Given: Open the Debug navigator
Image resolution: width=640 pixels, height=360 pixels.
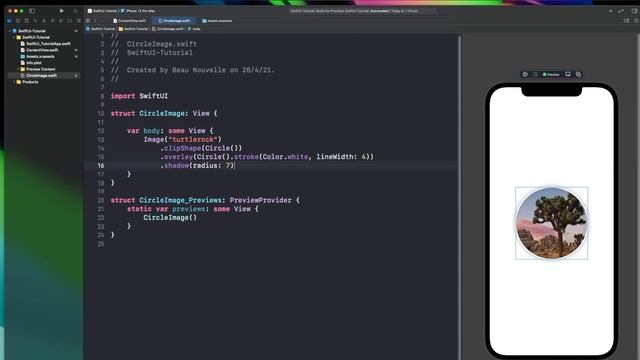Looking at the screenshot, I should click(61, 20).
